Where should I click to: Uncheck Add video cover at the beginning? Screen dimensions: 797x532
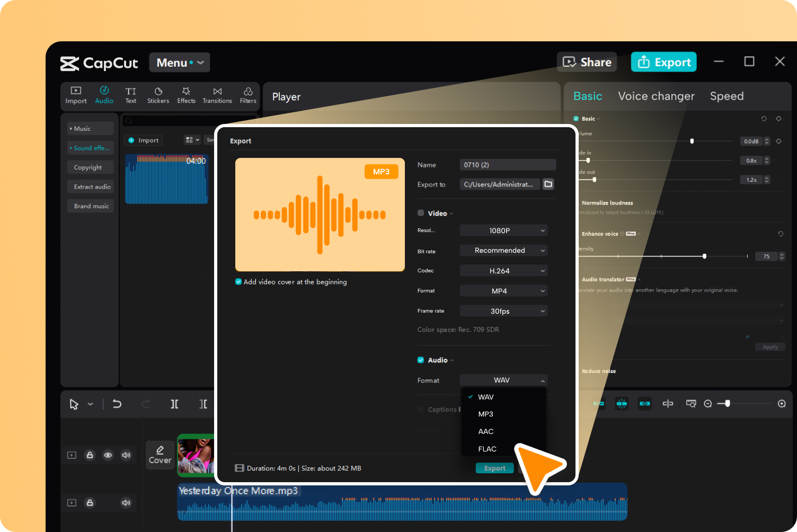click(238, 282)
